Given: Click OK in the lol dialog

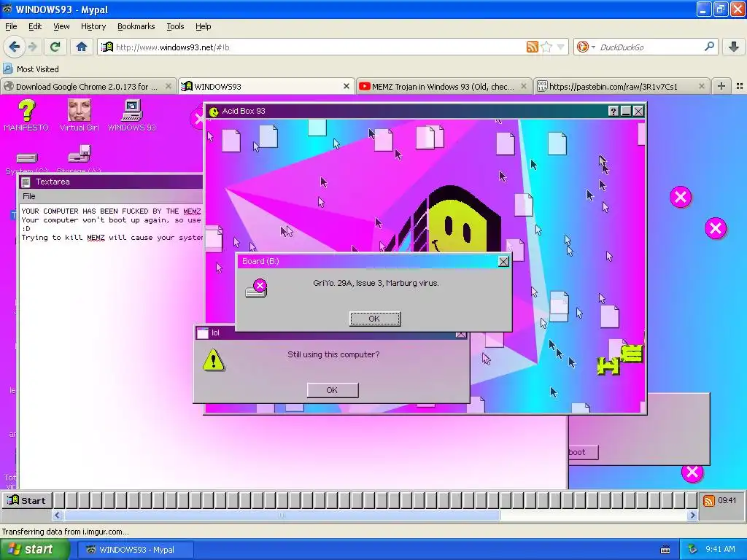Looking at the screenshot, I should pyautogui.click(x=332, y=391).
